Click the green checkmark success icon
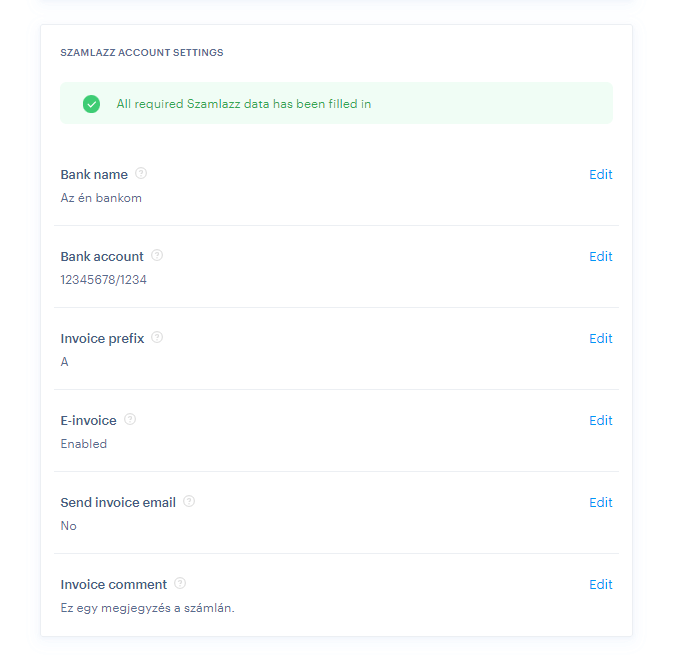Image resolution: width=673 pixels, height=661 pixels. pos(91,104)
